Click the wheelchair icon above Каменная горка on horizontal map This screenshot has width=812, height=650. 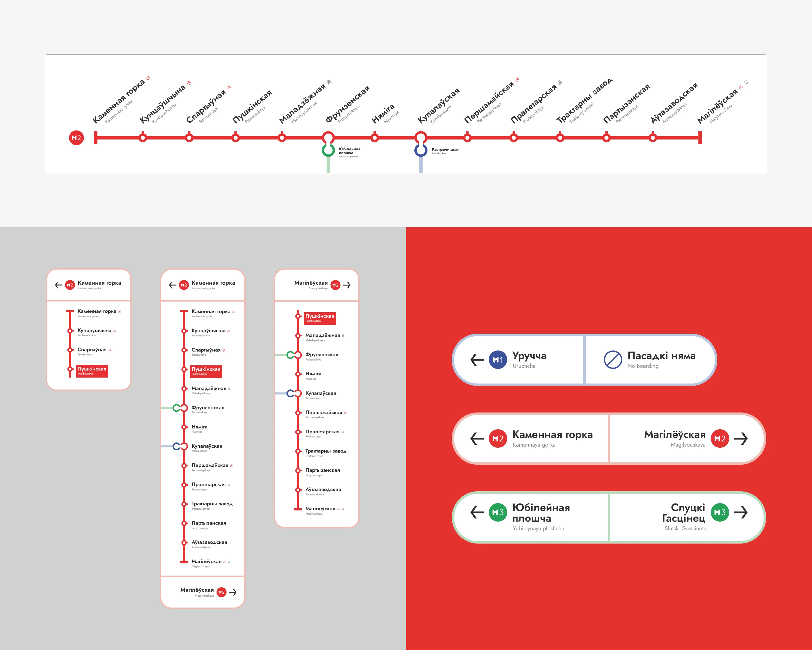pos(148,78)
